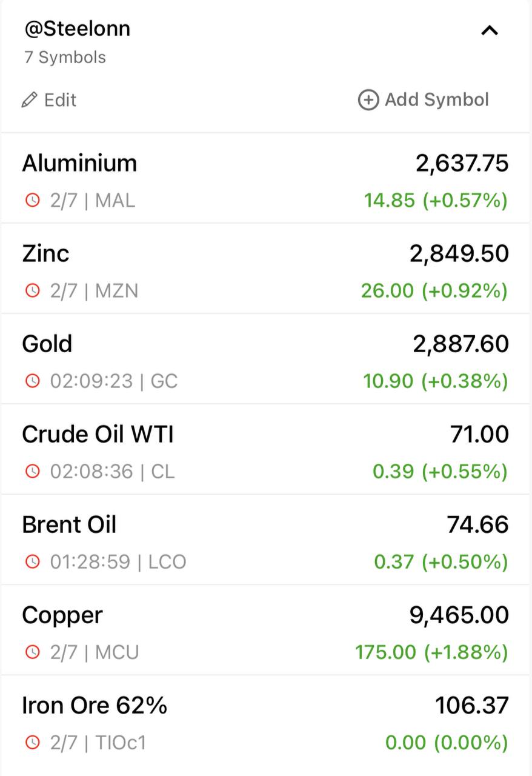
Task: Click the clock icon in Zinc row
Action: pos(32,291)
